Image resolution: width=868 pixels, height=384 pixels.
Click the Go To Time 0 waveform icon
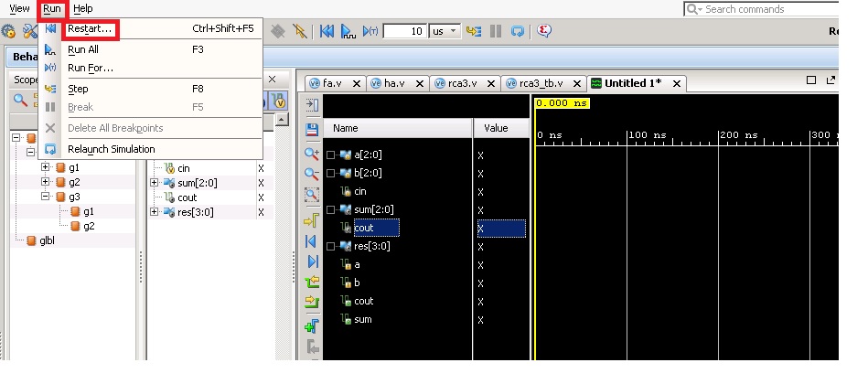coord(312,241)
